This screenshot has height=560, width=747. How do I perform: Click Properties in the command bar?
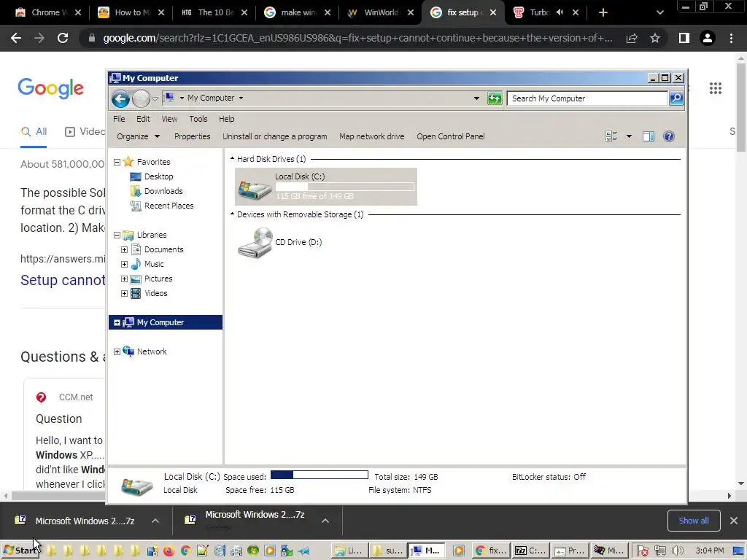click(x=192, y=136)
